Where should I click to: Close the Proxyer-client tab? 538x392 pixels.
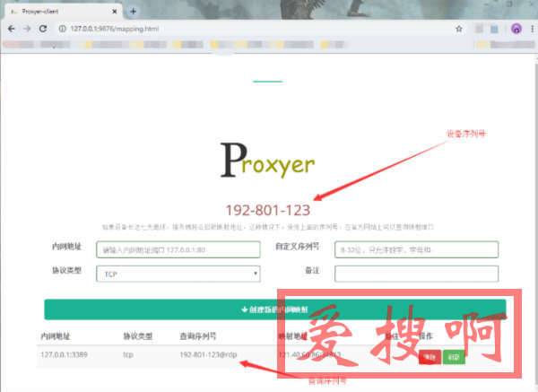pyautogui.click(x=115, y=12)
